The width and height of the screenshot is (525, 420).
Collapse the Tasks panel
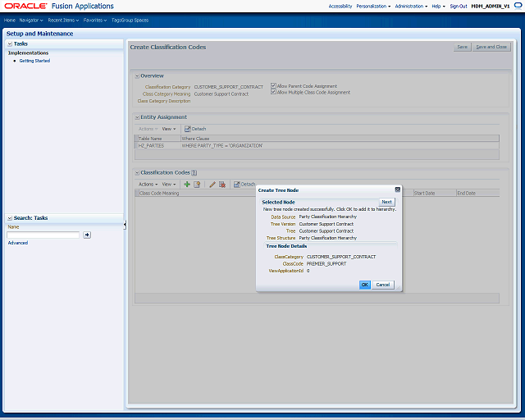tap(10, 43)
